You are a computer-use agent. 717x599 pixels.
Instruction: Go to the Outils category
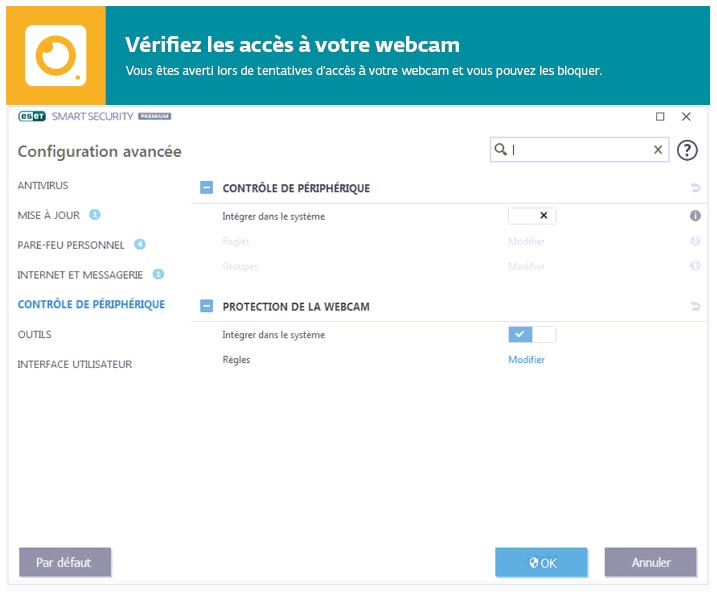click(34, 335)
